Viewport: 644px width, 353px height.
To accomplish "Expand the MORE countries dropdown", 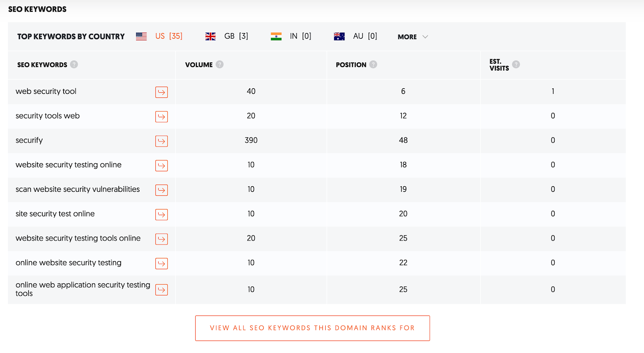I will coord(413,37).
